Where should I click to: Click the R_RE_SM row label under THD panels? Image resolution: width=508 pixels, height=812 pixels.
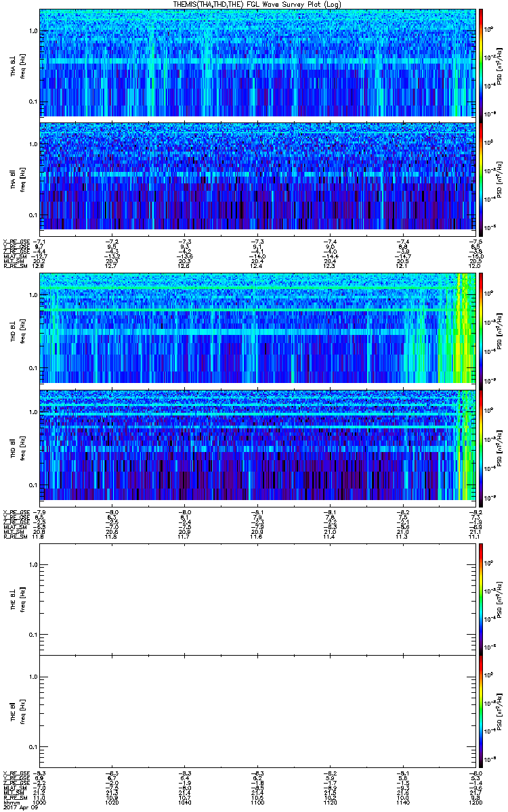[16, 536]
